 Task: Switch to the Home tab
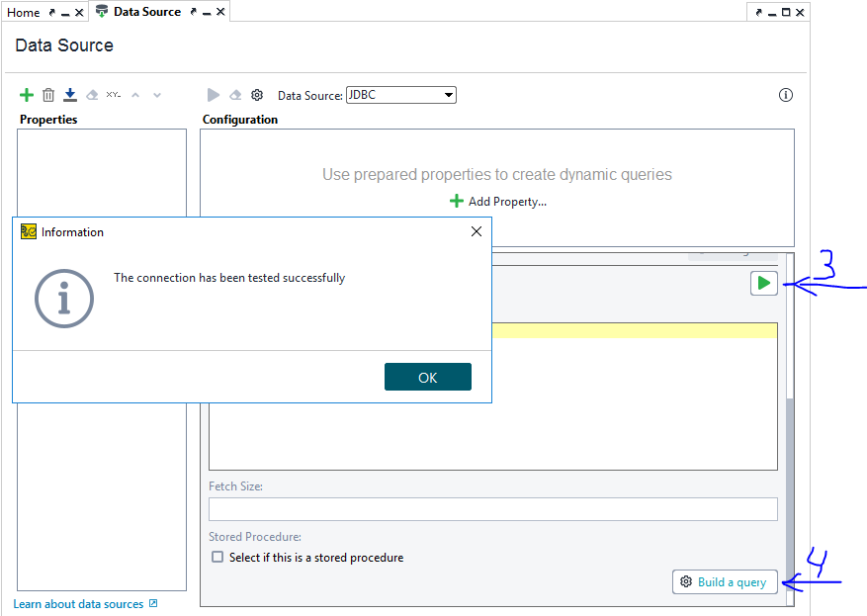[24, 13]
